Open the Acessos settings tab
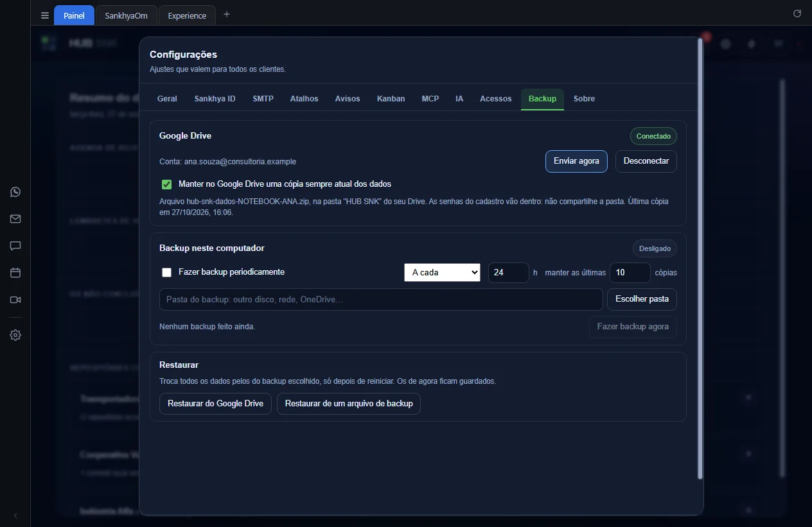The height and width of the screenshot is (527, 812). point(496,99)
